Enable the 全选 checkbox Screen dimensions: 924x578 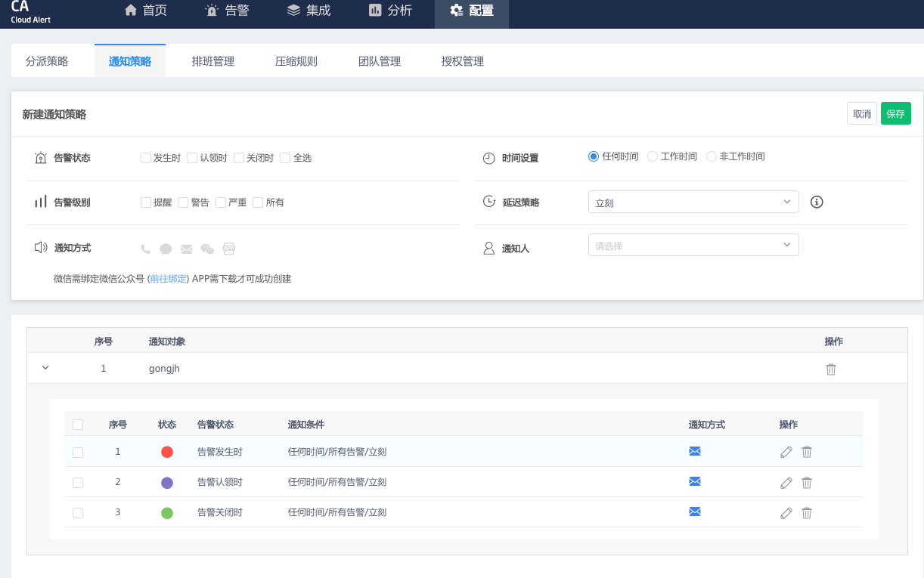(x=285, y=157)
